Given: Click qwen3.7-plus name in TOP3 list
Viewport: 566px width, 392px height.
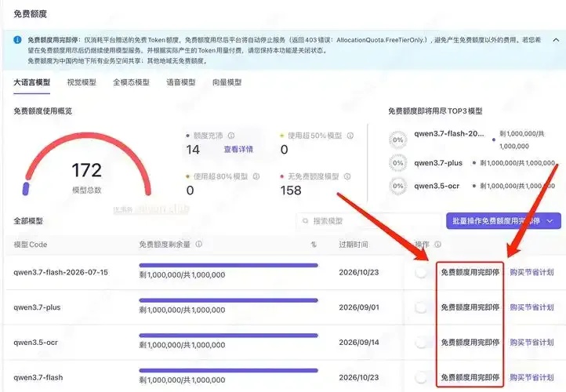Looking at the screenshot, I should tap(438, 163).
